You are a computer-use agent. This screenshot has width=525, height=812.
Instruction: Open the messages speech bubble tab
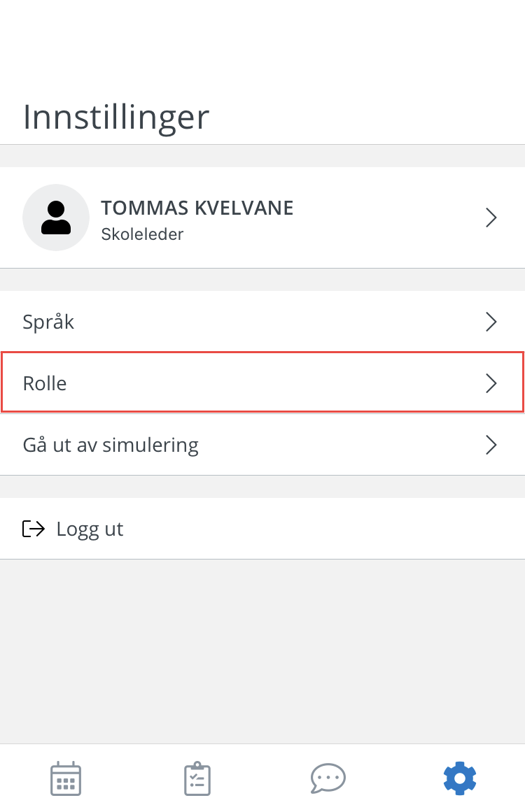click(328, 778)
